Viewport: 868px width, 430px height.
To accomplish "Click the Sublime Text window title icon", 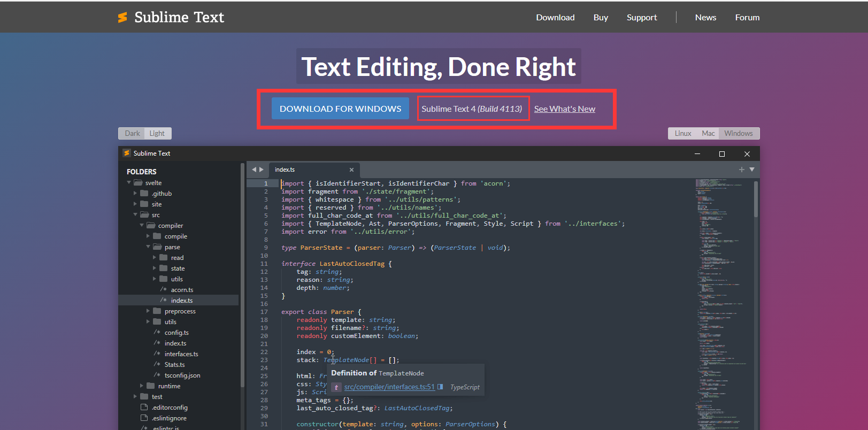I will coord(127,153).
